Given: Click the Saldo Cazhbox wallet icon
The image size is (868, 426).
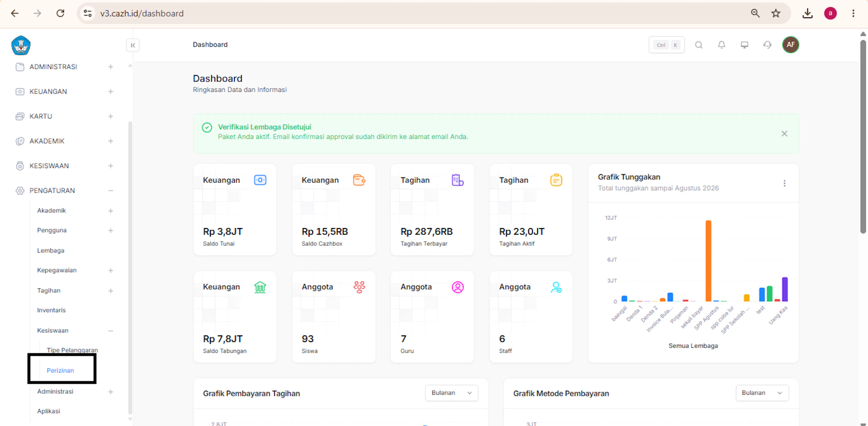Looking at the screenshot, I should click(x=359, y=180).
